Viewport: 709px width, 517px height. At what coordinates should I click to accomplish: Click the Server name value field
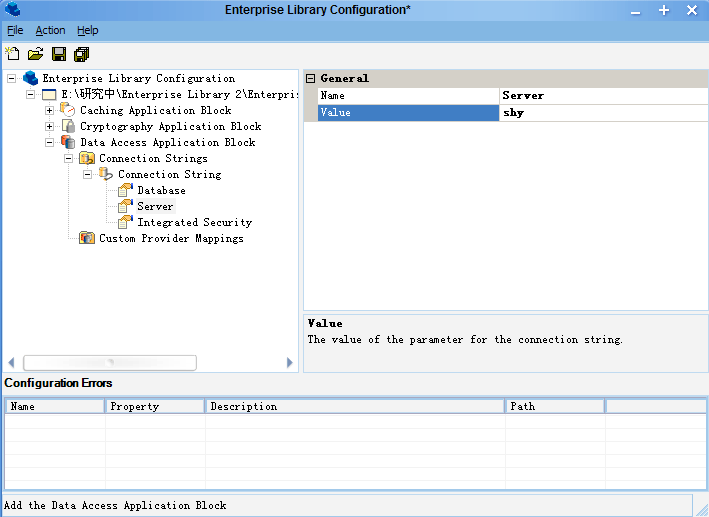point(604,96)
